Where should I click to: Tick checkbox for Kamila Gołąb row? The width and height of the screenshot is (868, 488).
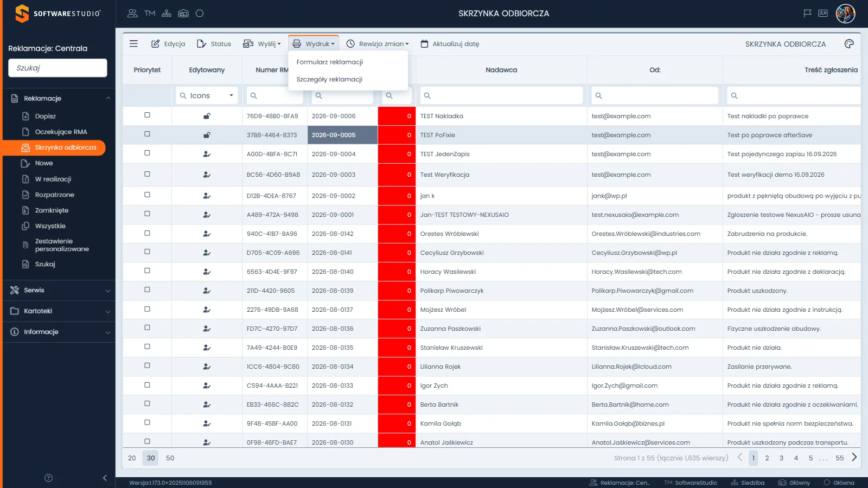[x=147, y=423]
